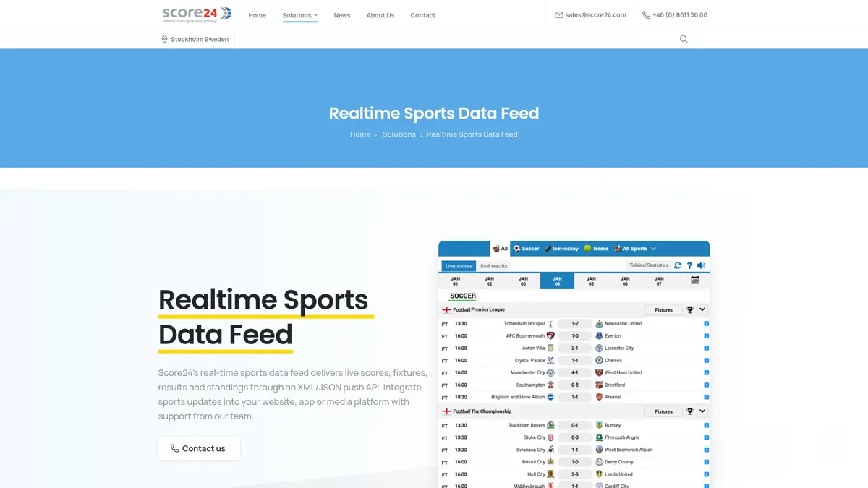Click the Tables/Statistics button
The width and height of the screenshot is (868, 488).
coord(649,265)
